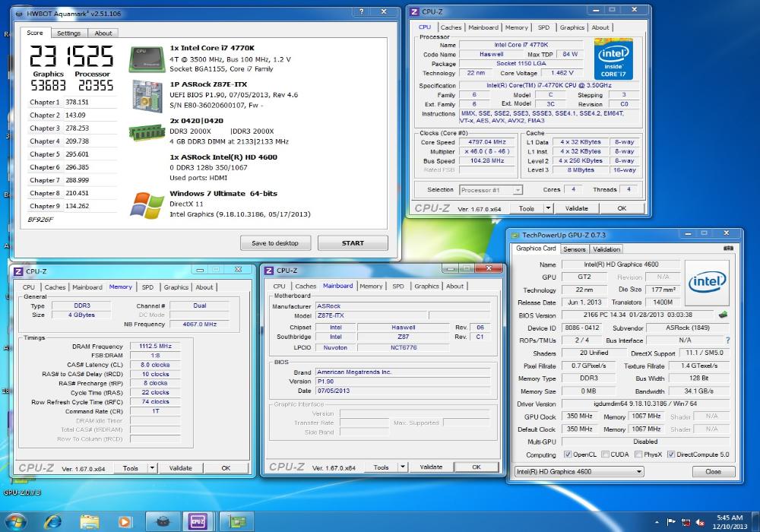Open SPD tab in CPU-Z Memory window
The width and height of the screenshot is (760, 532).
pyautogui.click(x=148, y=287)
